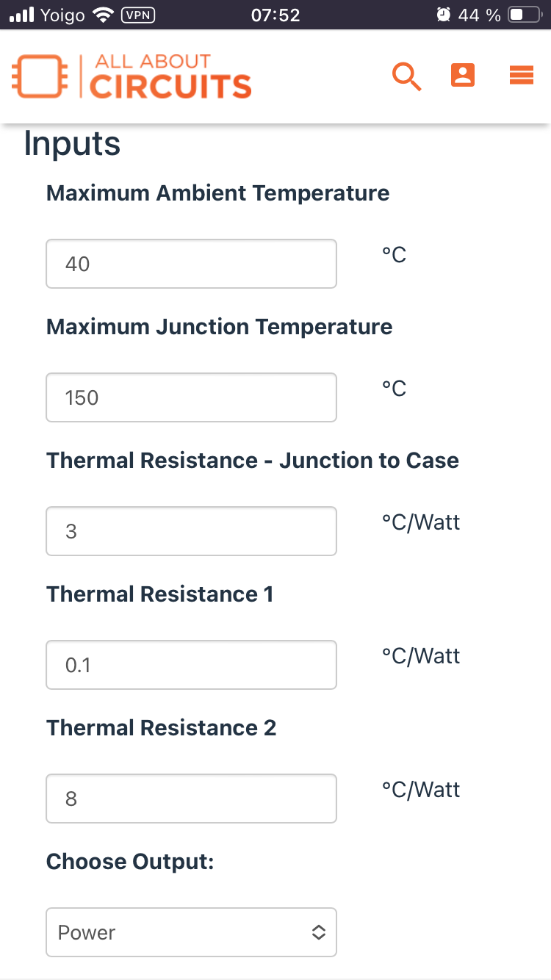Screen dimensions: 551x980
Task: Edit the Maximum Junction Temperature value
Action: pos(191,397)
